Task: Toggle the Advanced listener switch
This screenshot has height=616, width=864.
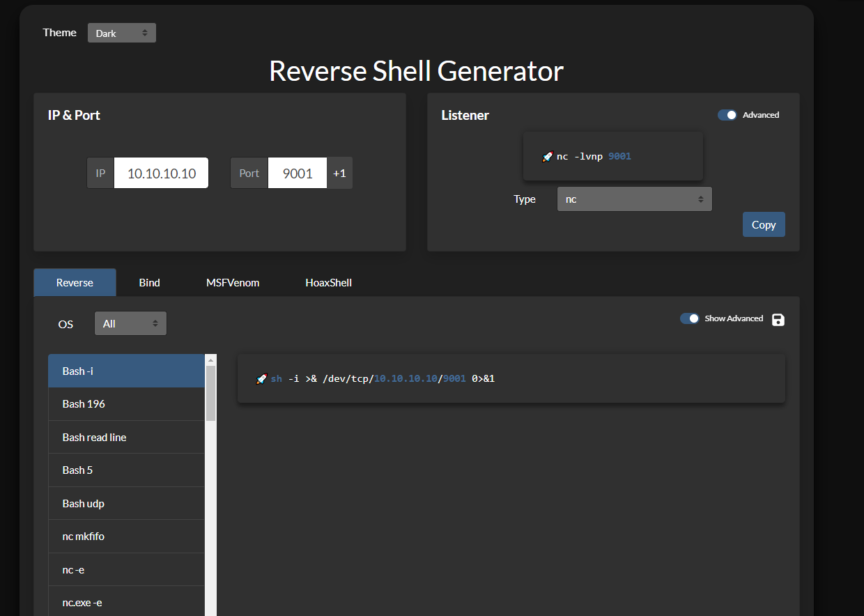Action: click(x=727, y=115)
